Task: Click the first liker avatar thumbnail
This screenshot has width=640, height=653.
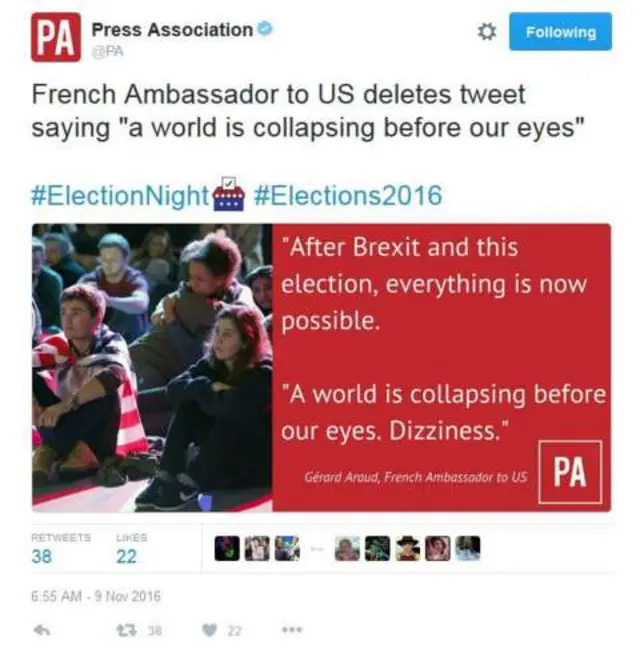Action: coord(227,548)
